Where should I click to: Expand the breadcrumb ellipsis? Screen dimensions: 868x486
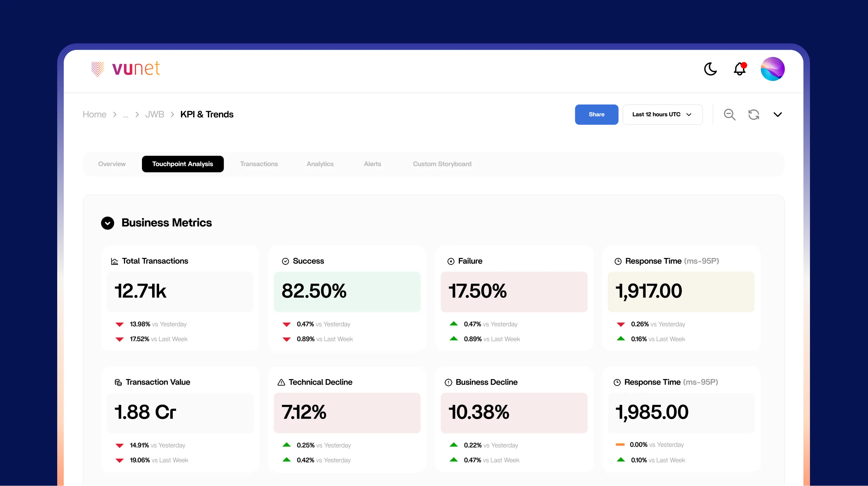coord(126,115)
